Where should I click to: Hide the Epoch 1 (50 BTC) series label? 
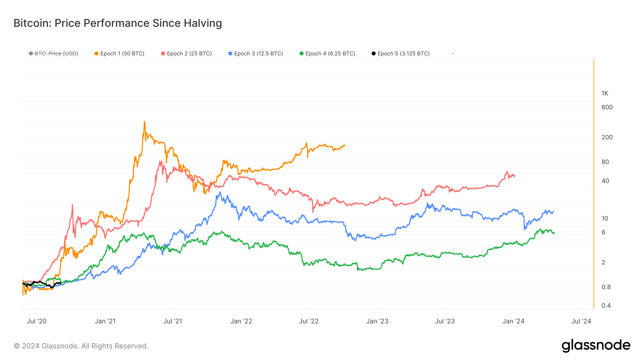(122, 54)
